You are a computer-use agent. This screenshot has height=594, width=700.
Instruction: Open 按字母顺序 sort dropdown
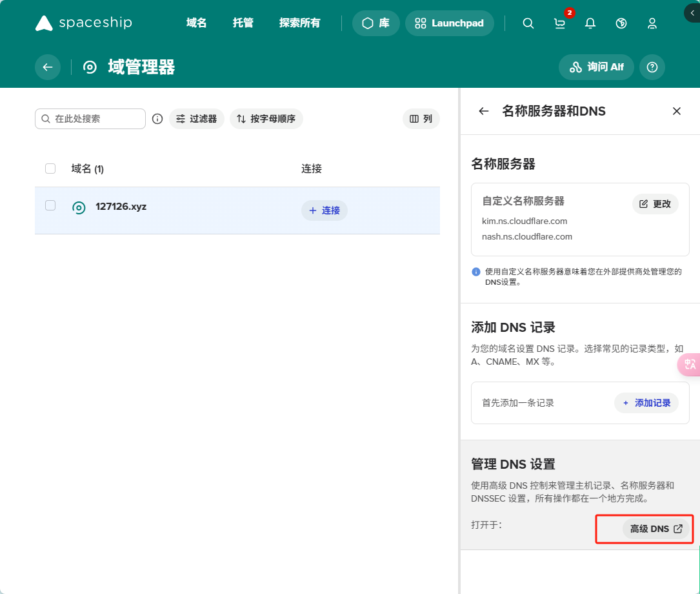coord(266,119)
